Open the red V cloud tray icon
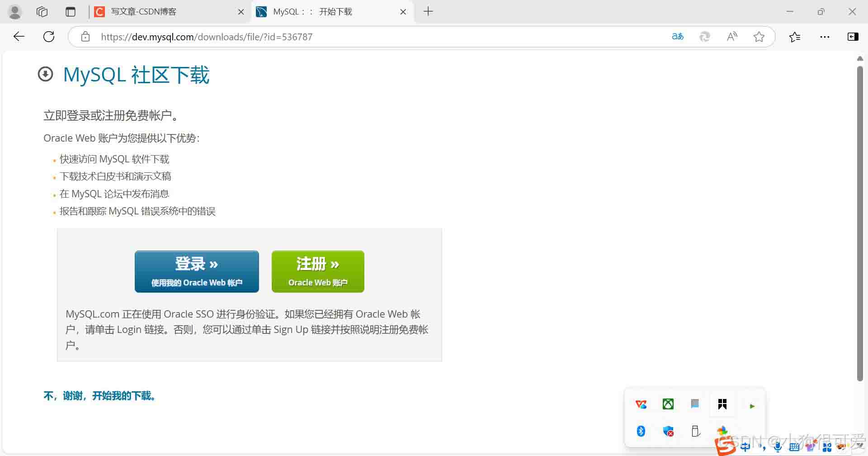Screen dimensions: 868x456 [x=641, y=404]
